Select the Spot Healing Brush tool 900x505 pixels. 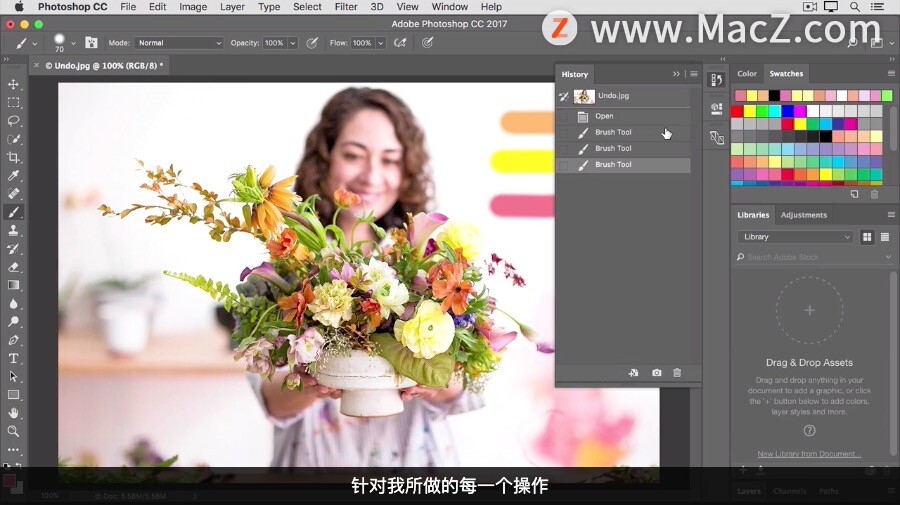point(13,194)
